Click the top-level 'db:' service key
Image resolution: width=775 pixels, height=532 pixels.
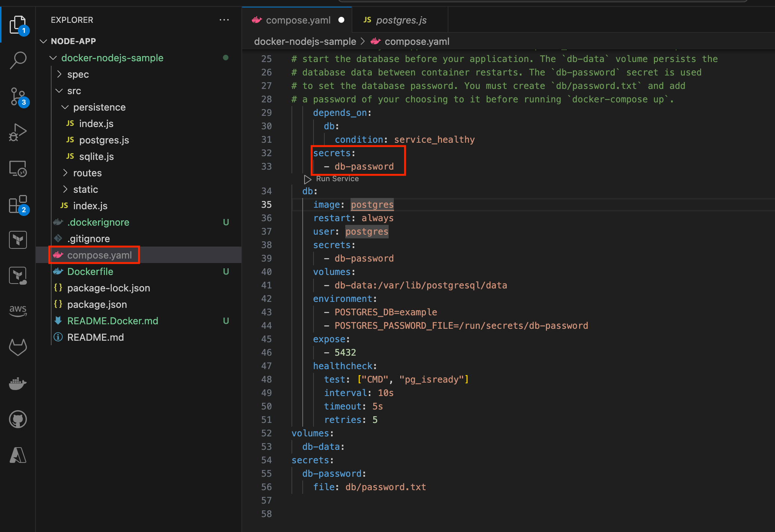point(310,191)
